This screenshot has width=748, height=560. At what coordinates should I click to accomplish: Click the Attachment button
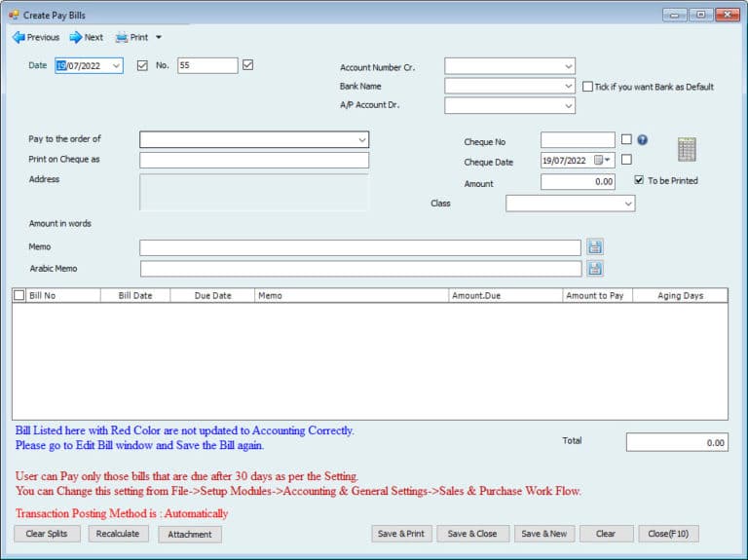point(190,534)
